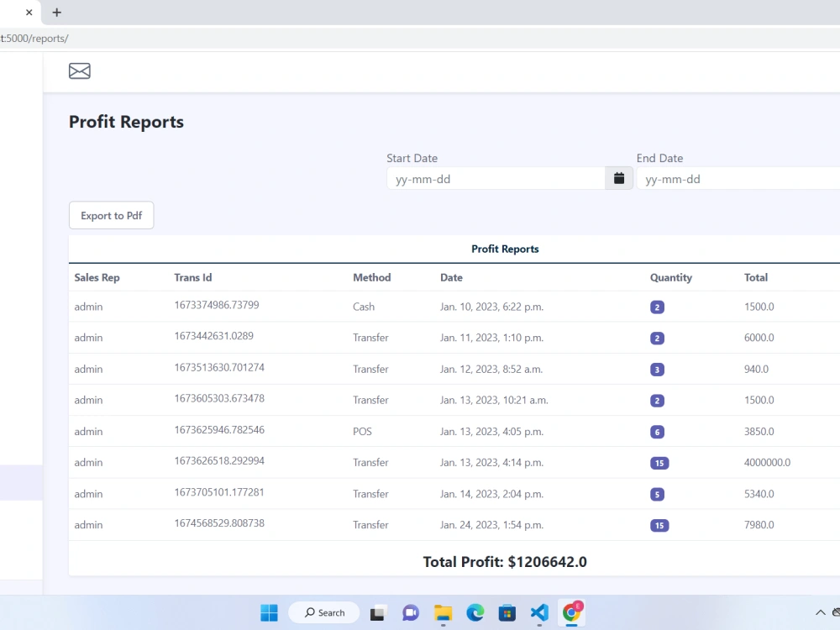Click the Profit Reports page heading

126,122
